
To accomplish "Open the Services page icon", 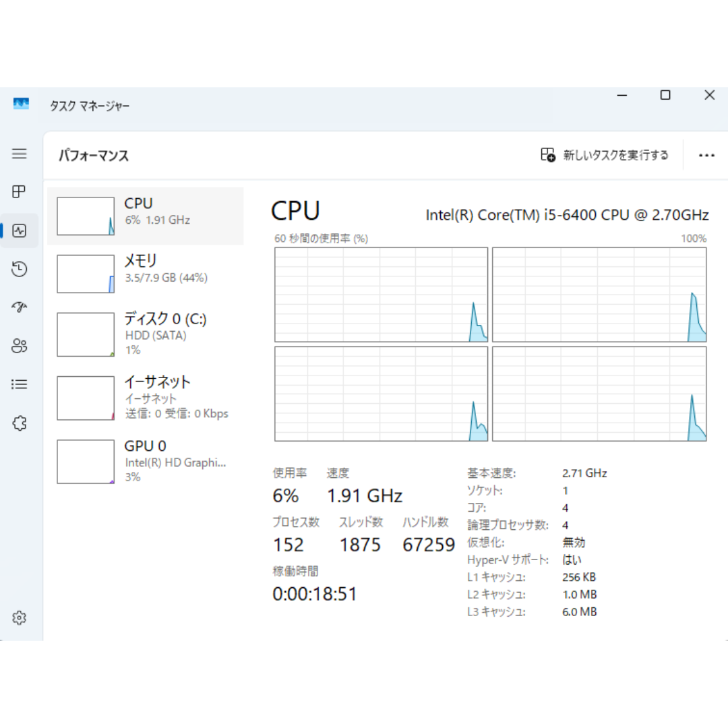I will tap(19, 423).
